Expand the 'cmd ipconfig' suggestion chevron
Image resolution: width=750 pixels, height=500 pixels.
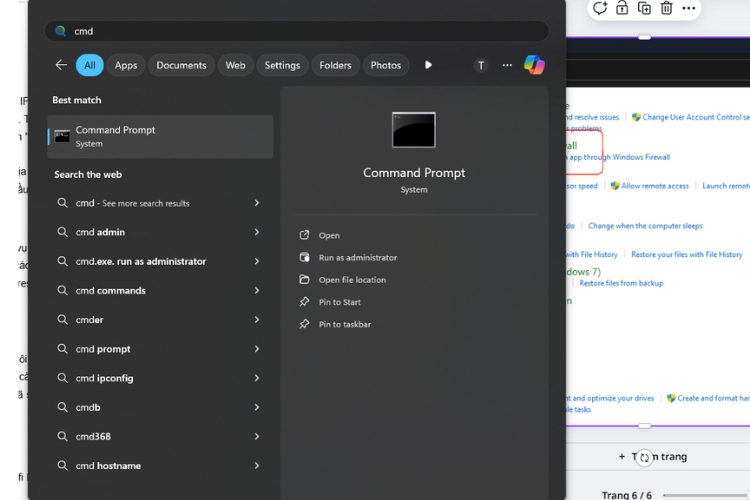tap(257, 378)
